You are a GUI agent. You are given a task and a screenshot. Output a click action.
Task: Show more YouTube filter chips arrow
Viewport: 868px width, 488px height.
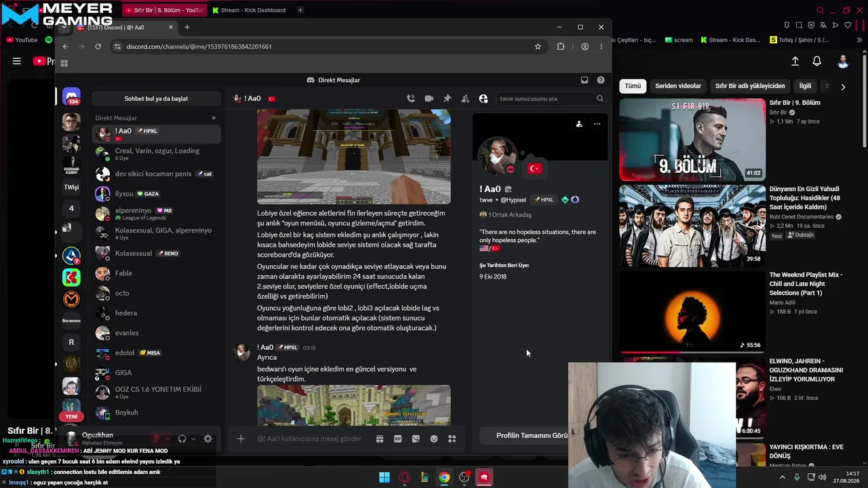click(x=843, y=87)
